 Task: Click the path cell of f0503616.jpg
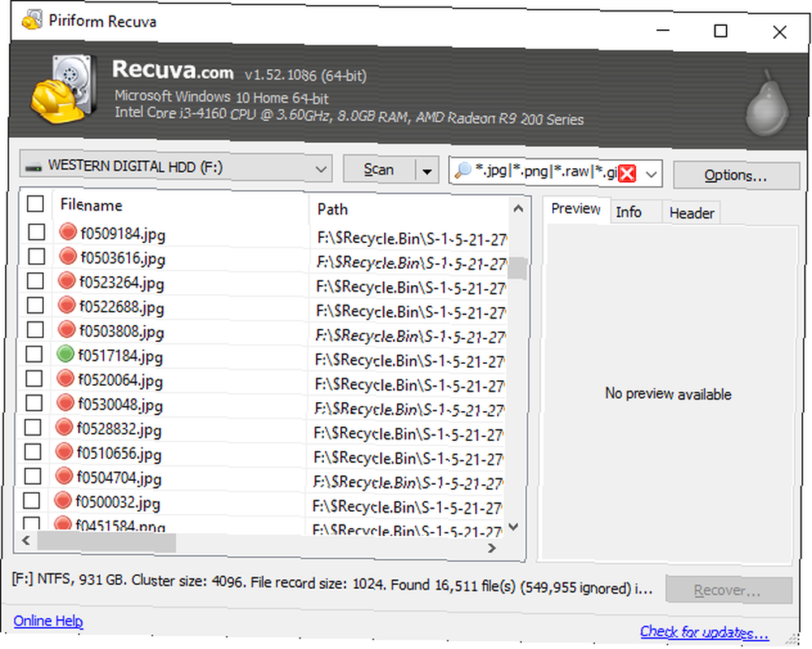(x=411, y=263)
